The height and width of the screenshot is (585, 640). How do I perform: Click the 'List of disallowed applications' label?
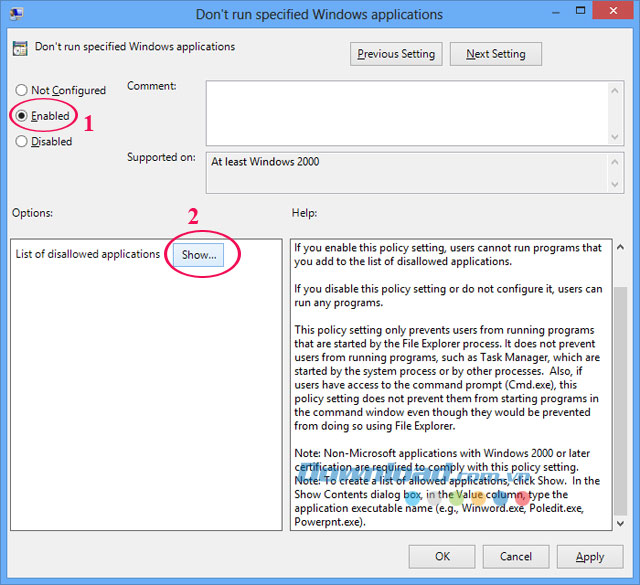click(x=88, y=254)
